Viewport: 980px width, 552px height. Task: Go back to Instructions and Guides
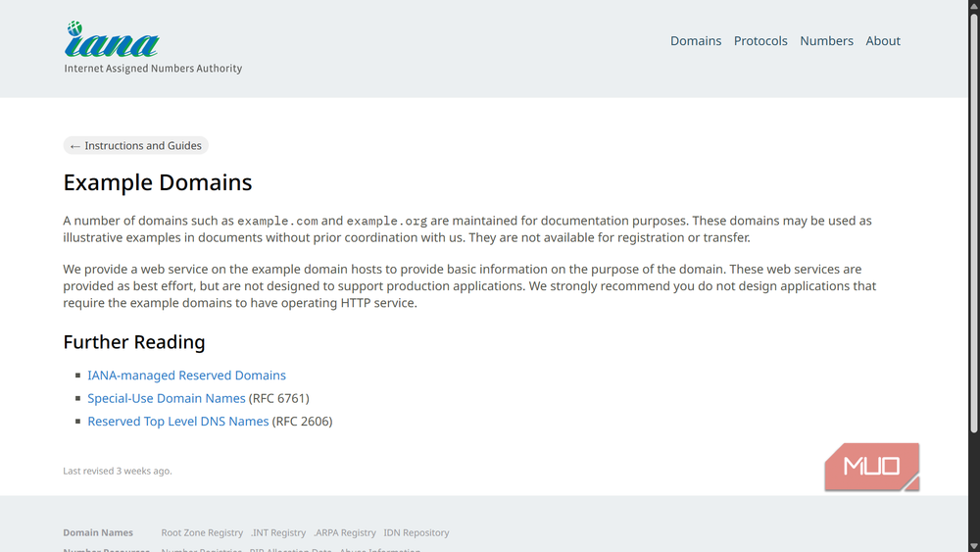pos(135,146)
